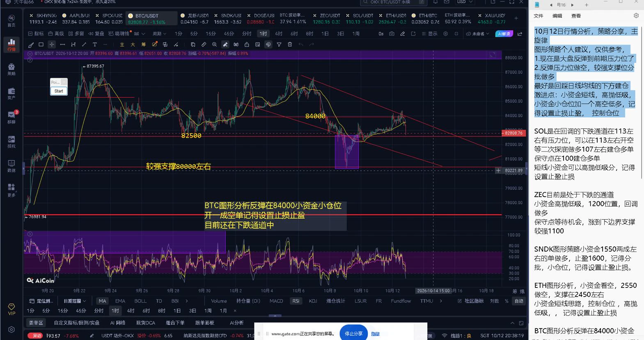Open the VIP diamond icon in sidebar
This screenshot has height=340, width=644.
pyautogui.click(x=11, y=309)
